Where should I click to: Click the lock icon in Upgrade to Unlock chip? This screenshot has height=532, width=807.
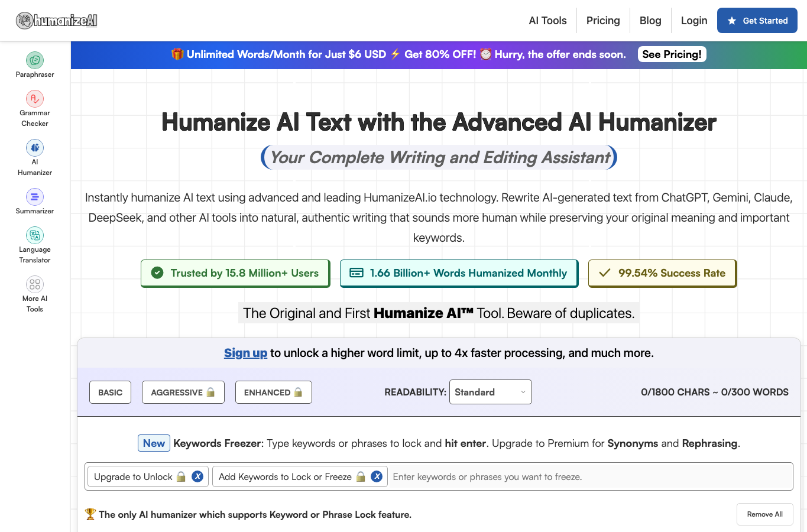point(182,476)
